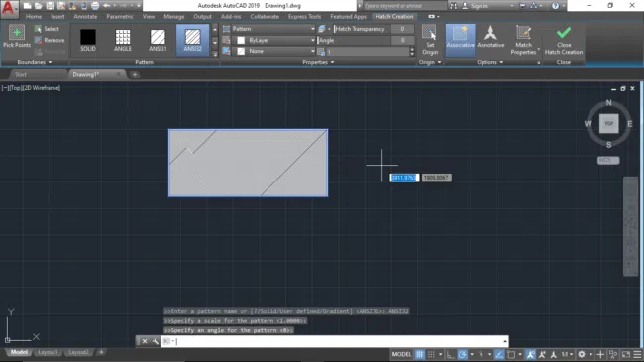Open the View ribbon tab
The height and width of the screenshot is (362, 644).
(x=149, y=17)
